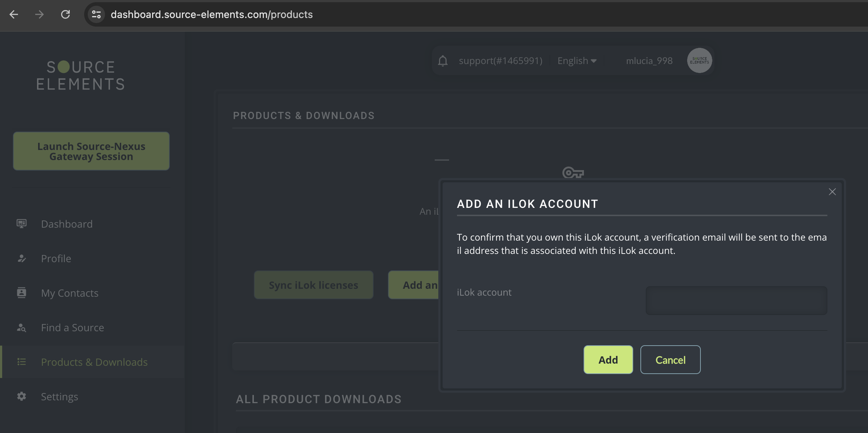The width and height of the screenshot is (868, 433).
Task: Close the iLok dialog with X
Action: click(x=832, y=192)
